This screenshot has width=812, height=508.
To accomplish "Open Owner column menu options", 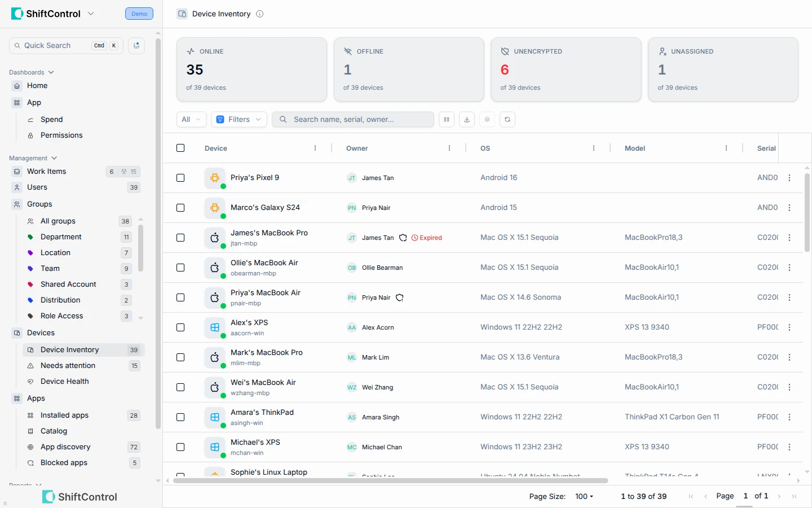I will click(449, 148).
